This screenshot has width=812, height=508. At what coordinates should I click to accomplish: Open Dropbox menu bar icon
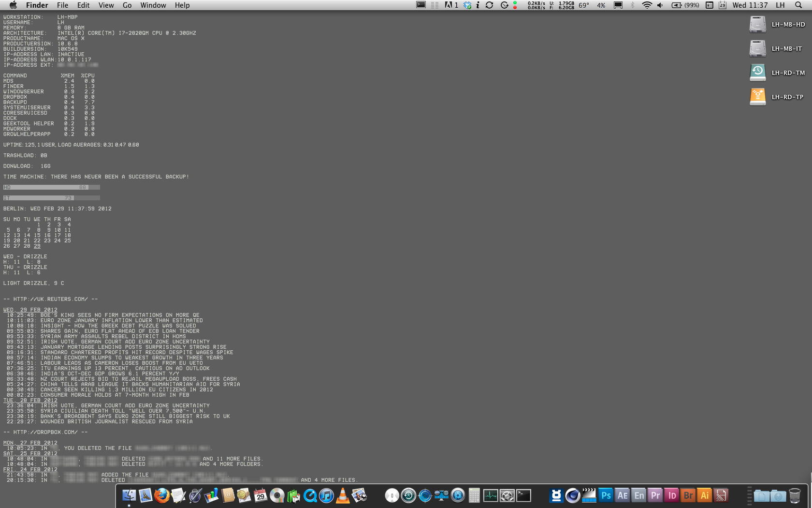(467, 5)
